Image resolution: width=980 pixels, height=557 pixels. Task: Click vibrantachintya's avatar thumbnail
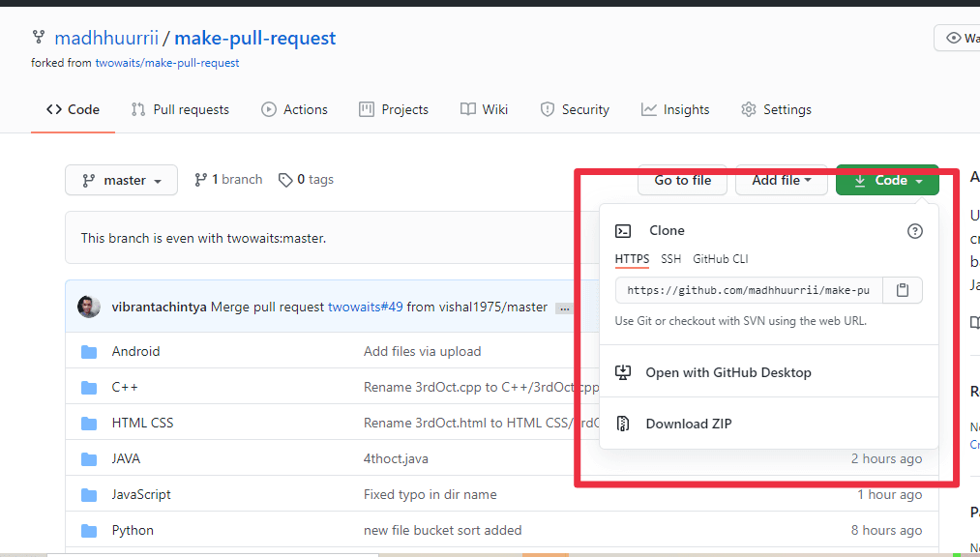(89, 308)
